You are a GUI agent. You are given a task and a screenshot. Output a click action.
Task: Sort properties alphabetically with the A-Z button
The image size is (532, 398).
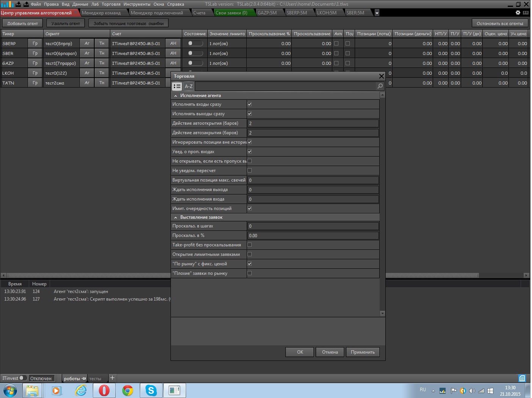(189, 86)
